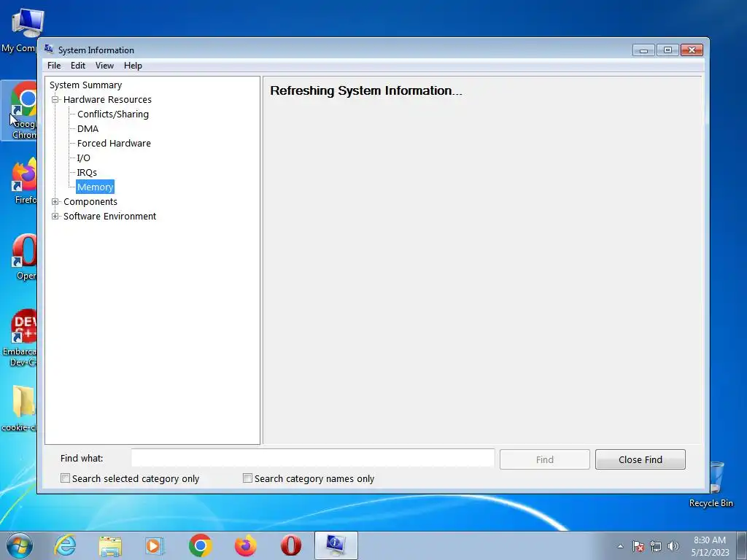Viewport: 747px width, 560px height.
Task: Open Windows Media Player from taskbar
Action: pyautogui.click(x=154, y=545)
